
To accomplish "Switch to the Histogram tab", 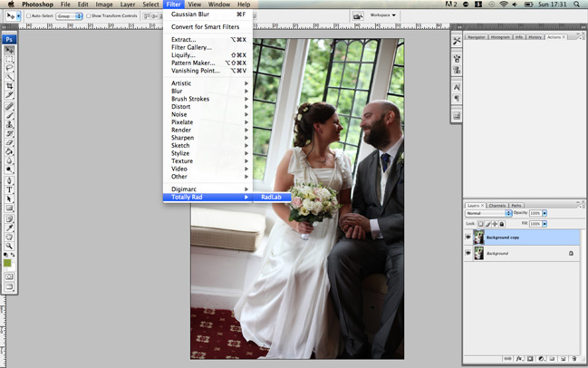I will point(500,37).
